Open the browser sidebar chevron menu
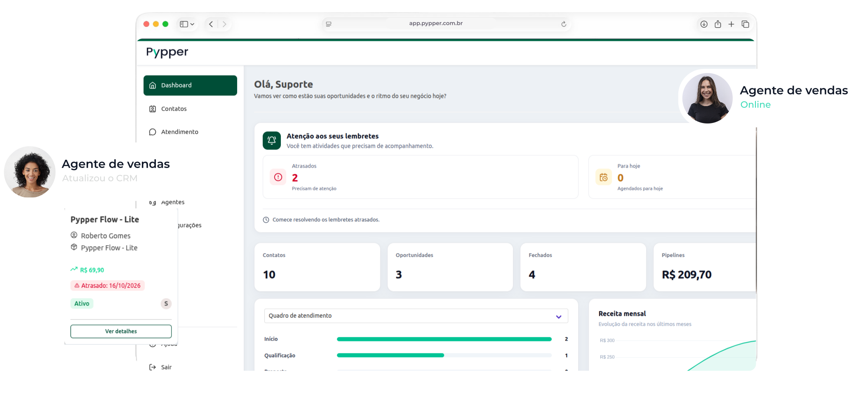The image size is (868, 393). click(x=192, y=24)
